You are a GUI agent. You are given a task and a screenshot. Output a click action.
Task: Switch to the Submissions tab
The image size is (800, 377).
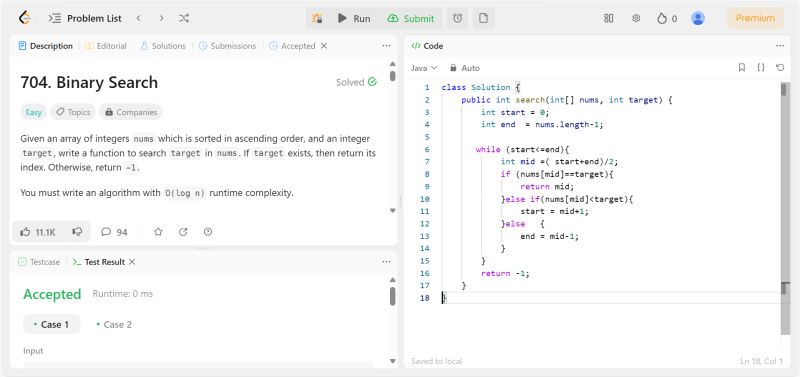pyautogui.click(x=227, y=46)
